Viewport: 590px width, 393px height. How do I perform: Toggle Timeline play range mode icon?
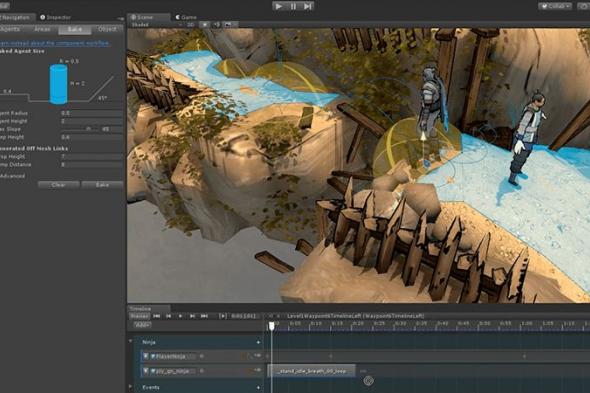(x=223, y=316)
